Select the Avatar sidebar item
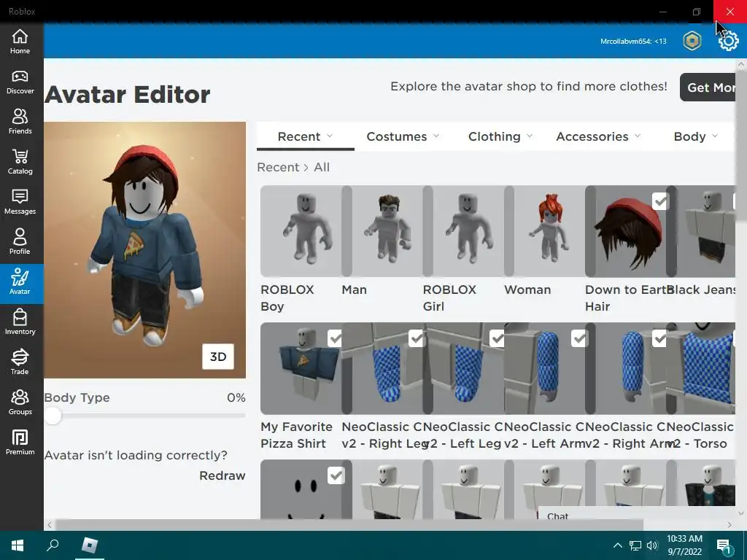 pos(20,284)
